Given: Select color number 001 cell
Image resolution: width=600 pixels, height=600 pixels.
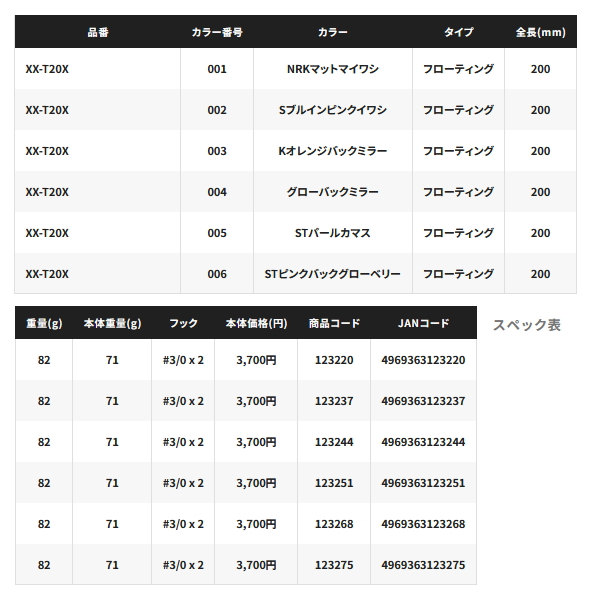Looking at the screenshot, I should click(x=217, y=69).
